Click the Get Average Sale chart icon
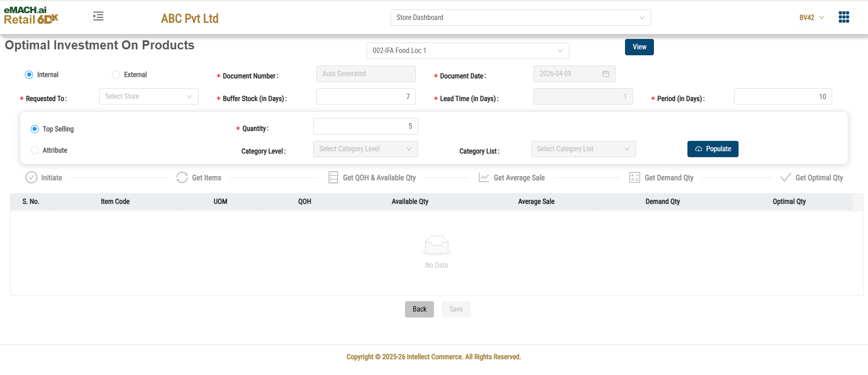This screenshot has height=375, width=868. [x=484, y=178]
